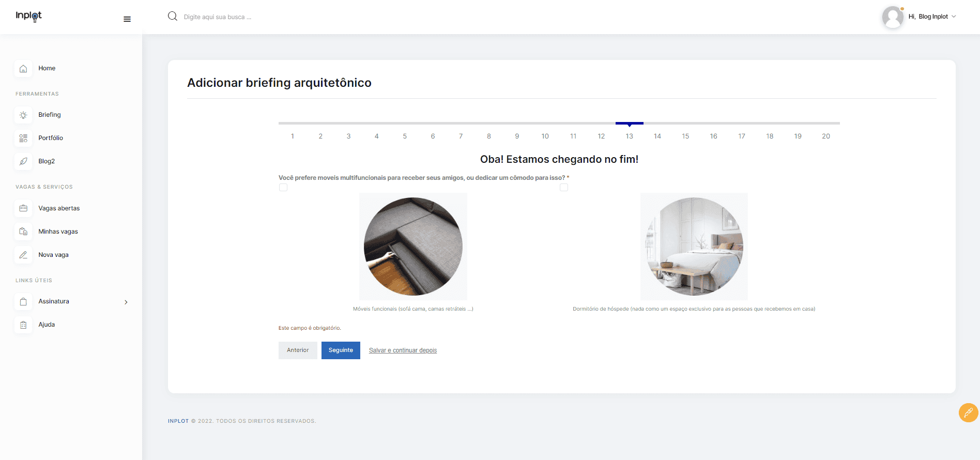The image size is (980, 460).
Task: Click the Este campo é obrigatório message
Action: [310, 328]
